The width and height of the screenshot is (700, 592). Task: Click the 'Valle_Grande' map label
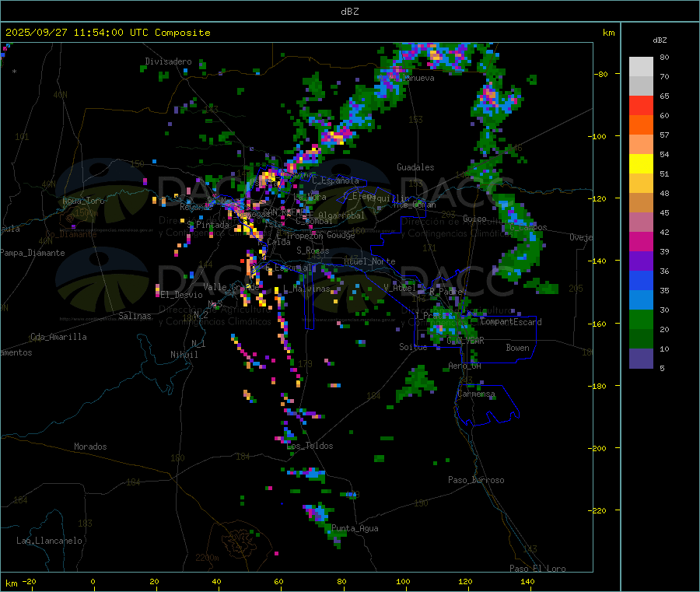coord(231,286)
